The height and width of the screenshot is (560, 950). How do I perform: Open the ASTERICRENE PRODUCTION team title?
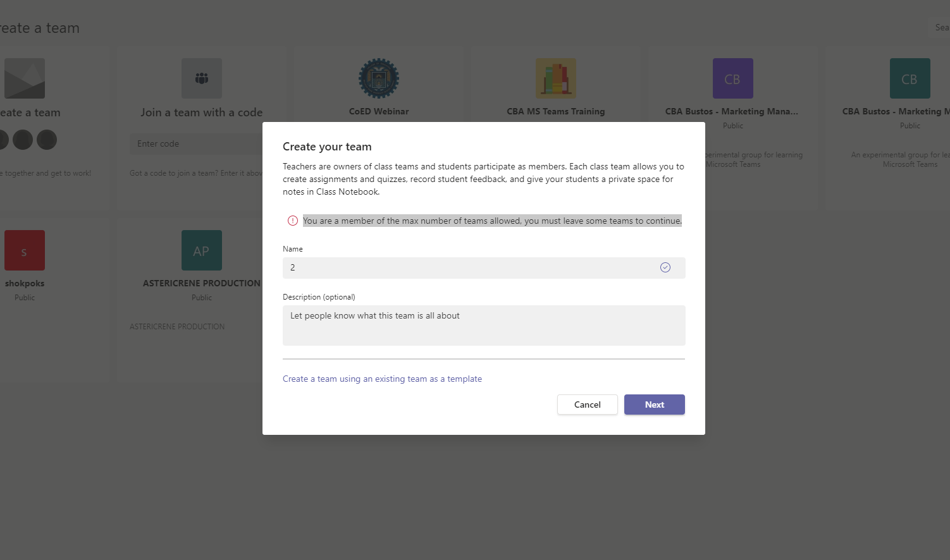pos(202,283)
